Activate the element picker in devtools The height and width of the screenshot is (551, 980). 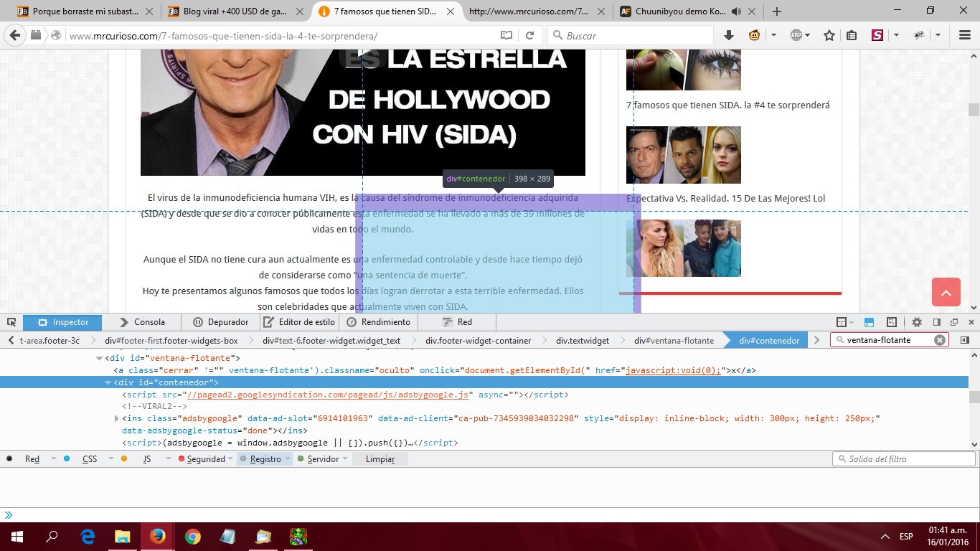click(x=11, y=322)
